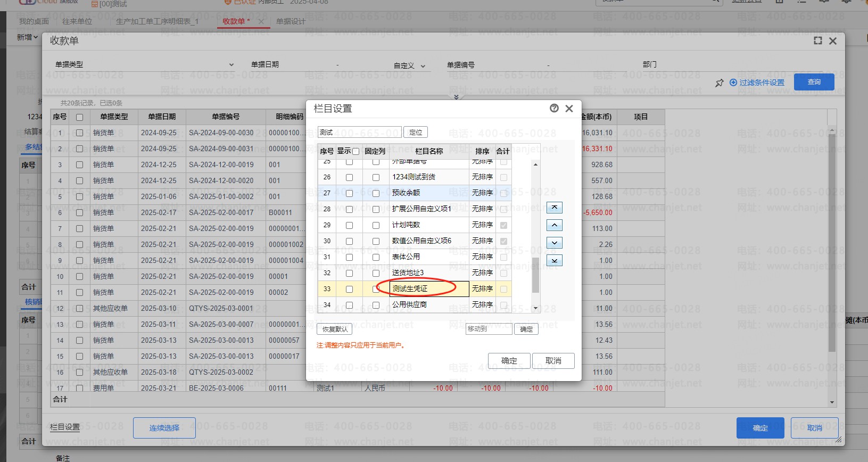Collapse the filter panel with double chevron

[456, 97]
